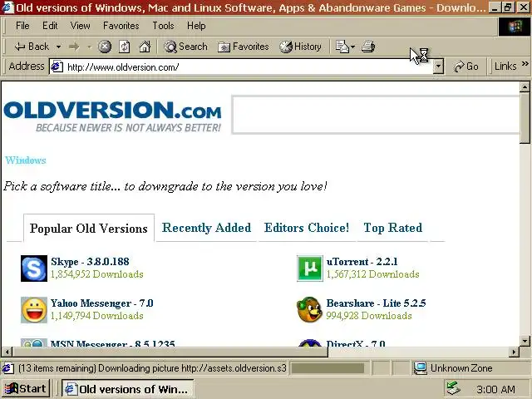The image size is (532, 399).
Task: Click the empty banner box beside logo
Action: tap(375, 115)
